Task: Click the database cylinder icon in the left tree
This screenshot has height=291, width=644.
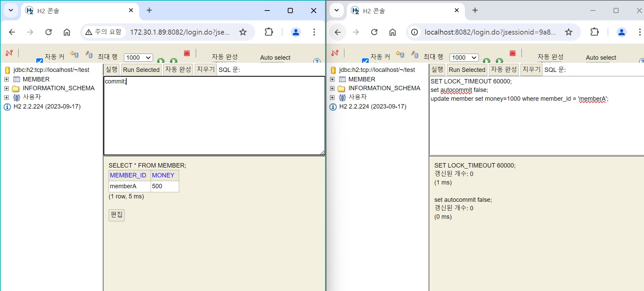Action: coord(7,70)
